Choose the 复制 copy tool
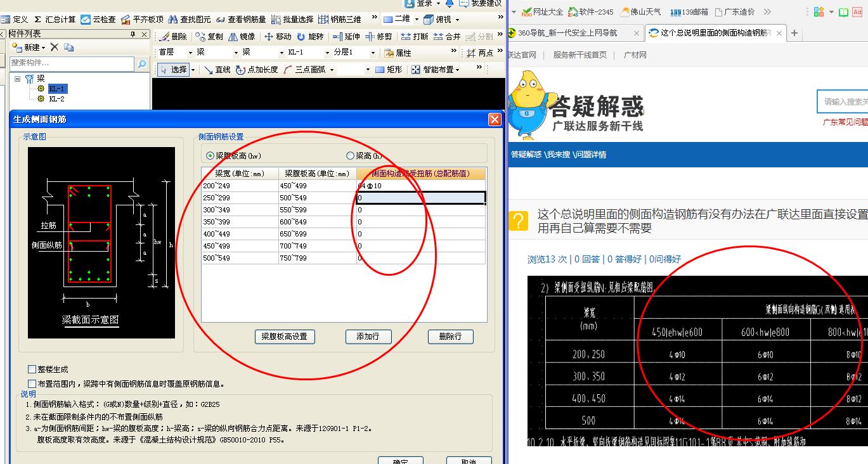Image resolution: width=868 pixels, height=464 pixels. click(209, 37)
